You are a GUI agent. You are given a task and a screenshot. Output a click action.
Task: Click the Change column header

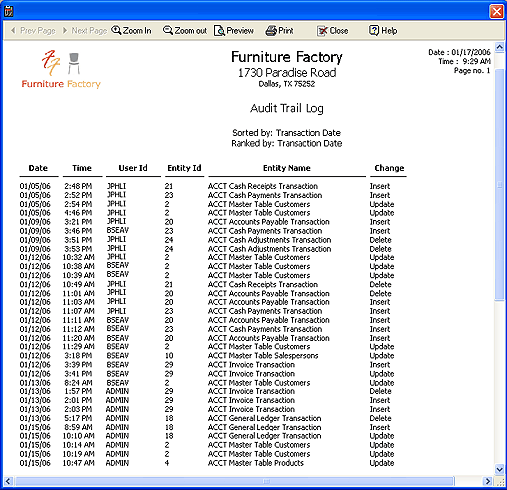click(x=389, y=168)
